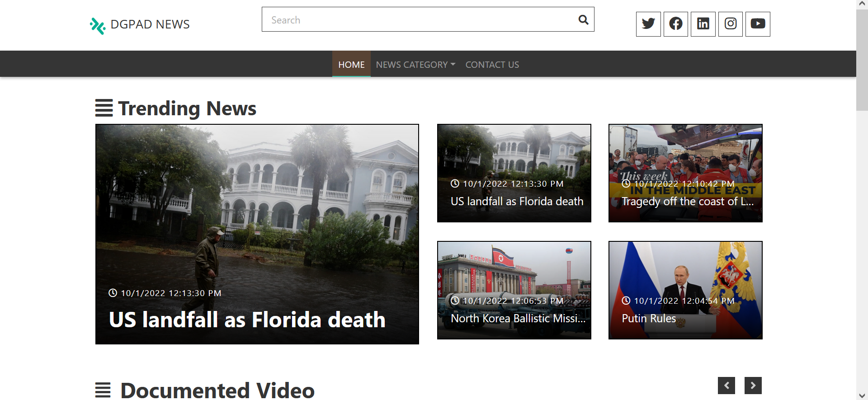The image size is (868, 400).
Task: Open the Instagram social link
Action: tap(731, 24)
